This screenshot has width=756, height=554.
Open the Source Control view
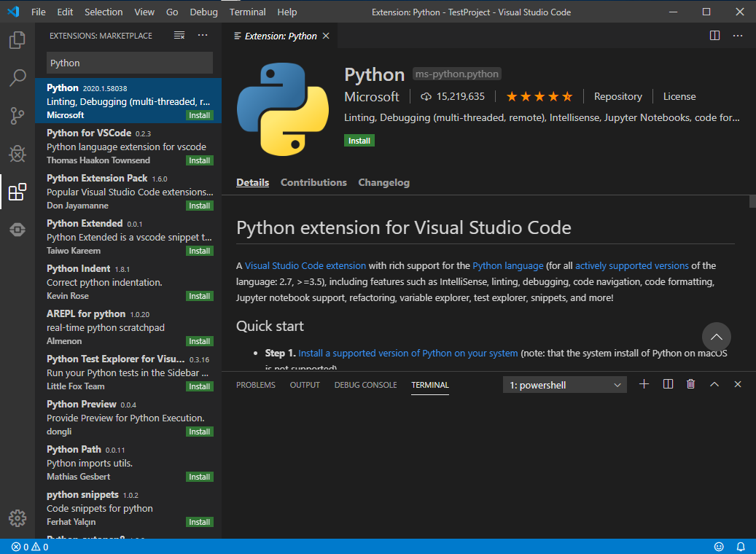(17, 116)
